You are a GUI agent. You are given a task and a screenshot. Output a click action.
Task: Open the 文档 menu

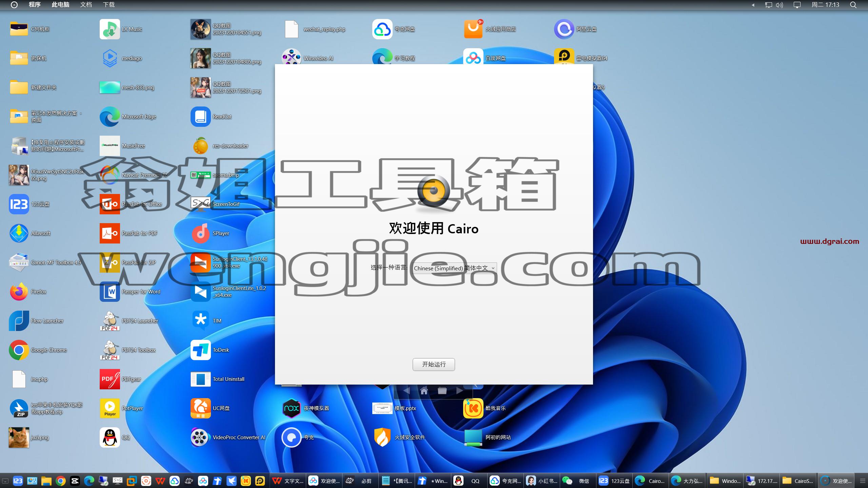pos(86,5)
